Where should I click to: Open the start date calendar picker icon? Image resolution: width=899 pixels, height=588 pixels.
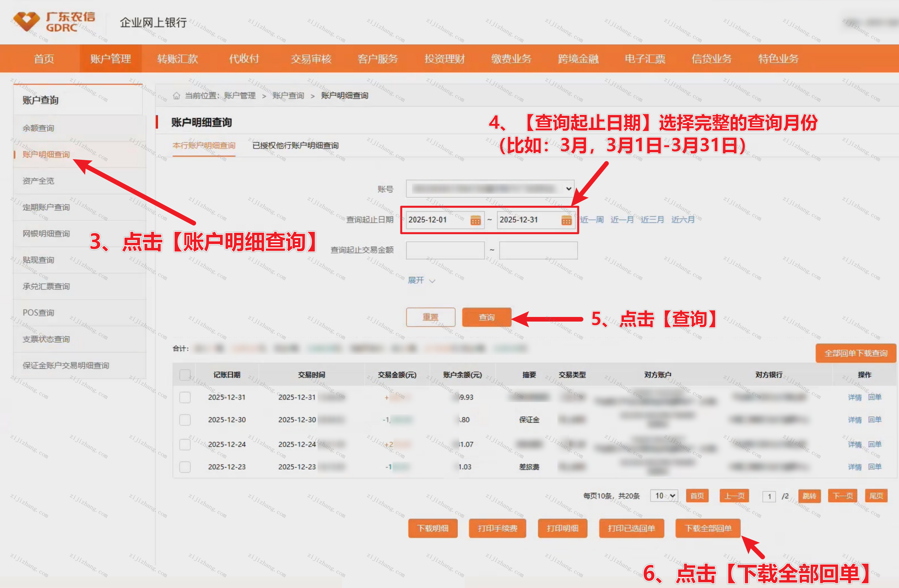click(475, 220)
